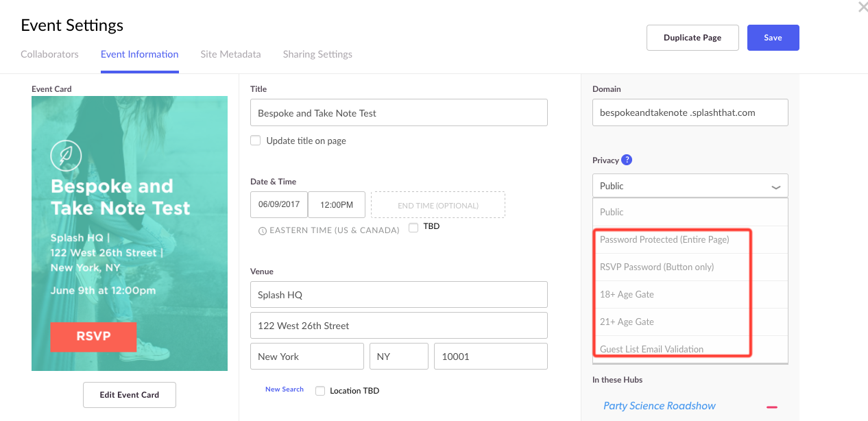Toggle Update title on page checkbox
Viewport: 868px width, 421px height.
click(x=256, y=141)
